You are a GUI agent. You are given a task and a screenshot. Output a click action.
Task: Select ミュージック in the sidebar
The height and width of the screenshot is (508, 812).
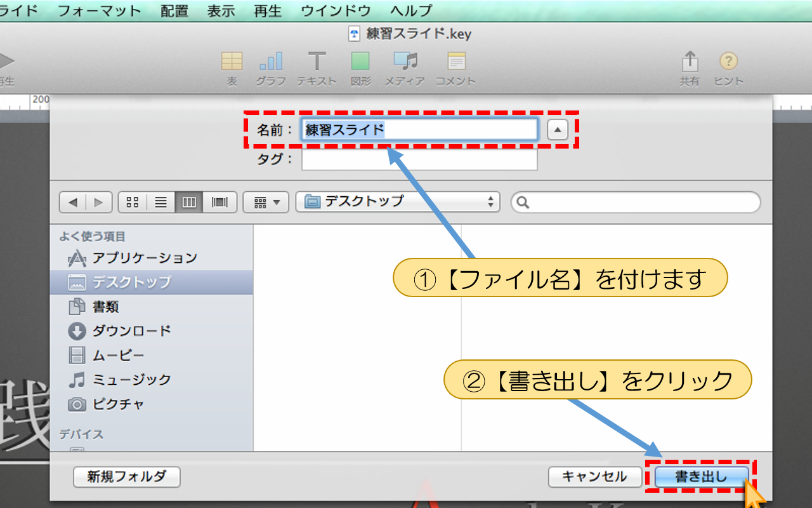pyautogui.click(x=152, y=380)
